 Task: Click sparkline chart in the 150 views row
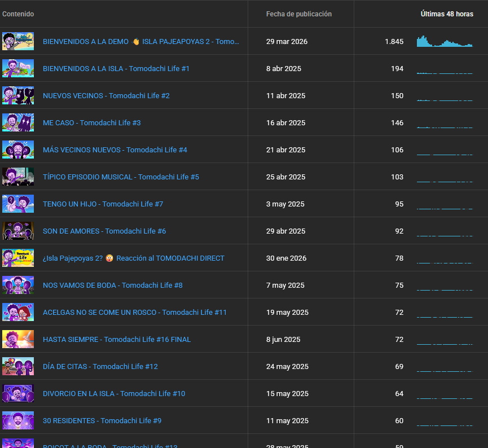tap(445, 100)
